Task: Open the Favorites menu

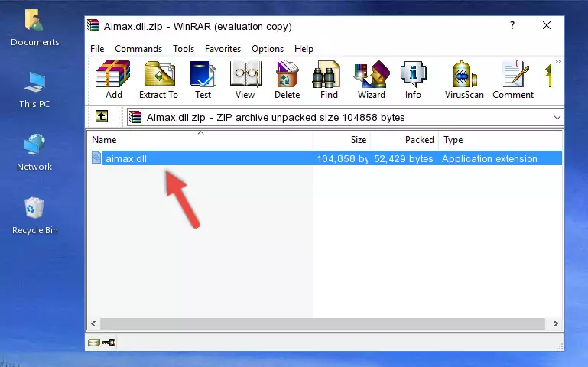Action: (223, 49)
